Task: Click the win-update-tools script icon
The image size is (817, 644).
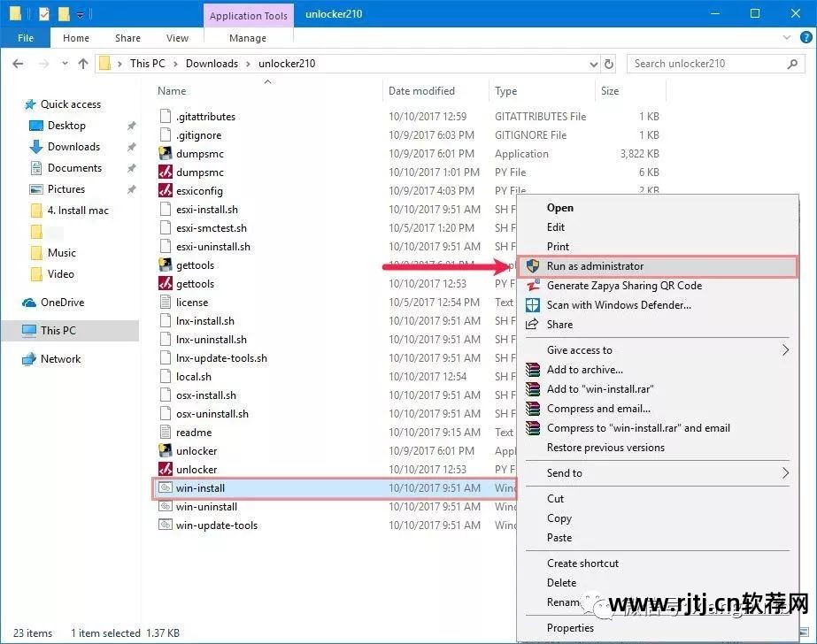Action: (x=166, y=525)
